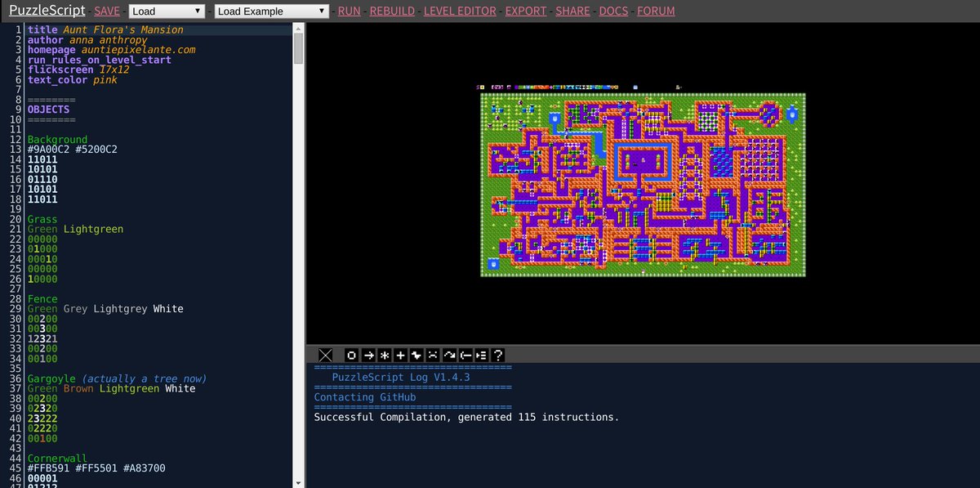Image resolution: width=980 pixels, height=488 pixels.
Task: Click line number 20 in the gutter
Action: pyautogui.click(x=16, y=220)
